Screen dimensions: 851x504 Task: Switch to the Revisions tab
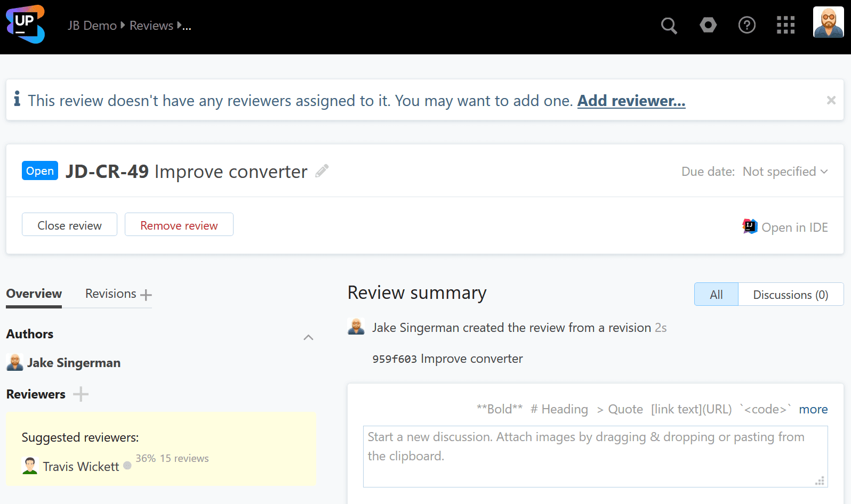(111, 294)
